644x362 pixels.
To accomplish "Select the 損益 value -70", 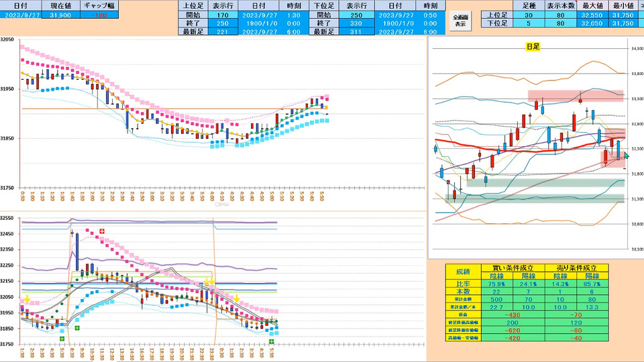I will [x=576, y=315].
